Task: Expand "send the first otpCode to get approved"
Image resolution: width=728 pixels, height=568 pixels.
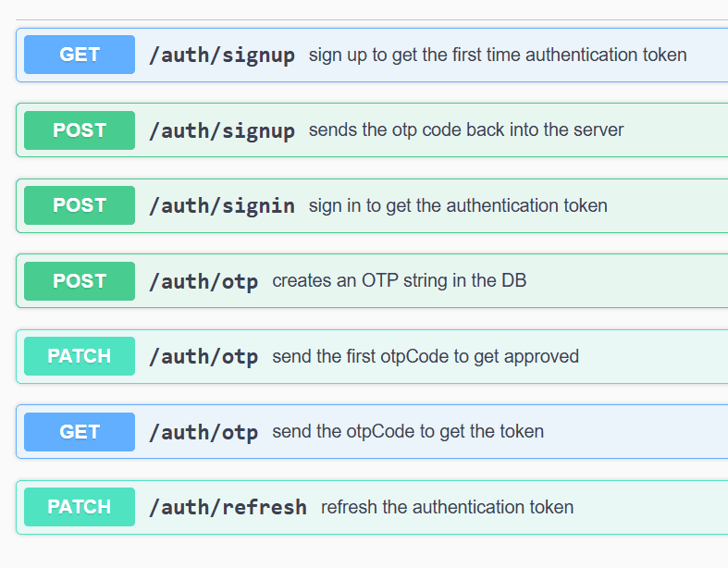Action: [x=426, y=356]
